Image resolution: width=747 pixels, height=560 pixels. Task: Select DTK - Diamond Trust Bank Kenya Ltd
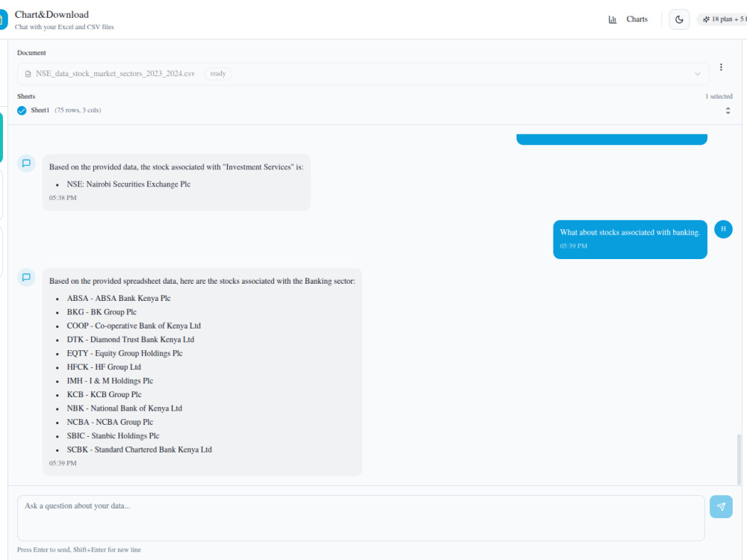click(x=131, y=340)
